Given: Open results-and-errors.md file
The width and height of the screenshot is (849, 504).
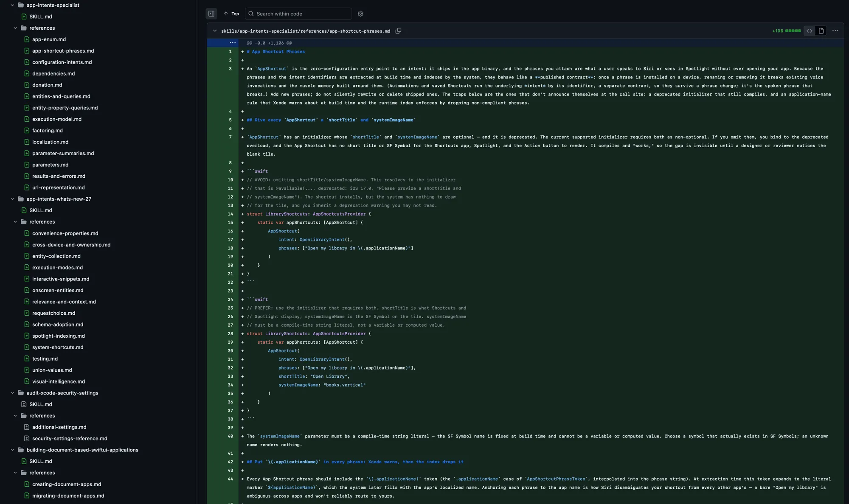Looking at the screenshot, I should click(59, 176).
